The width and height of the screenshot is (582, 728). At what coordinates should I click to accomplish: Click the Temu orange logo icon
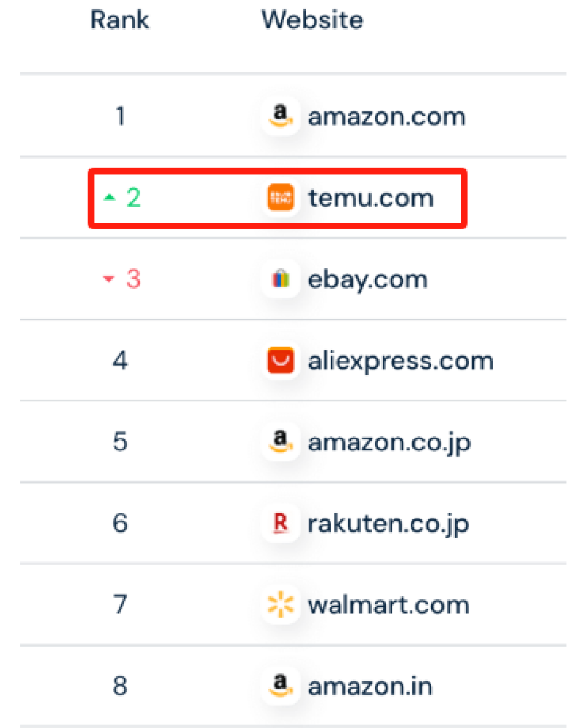click(281, 197)
